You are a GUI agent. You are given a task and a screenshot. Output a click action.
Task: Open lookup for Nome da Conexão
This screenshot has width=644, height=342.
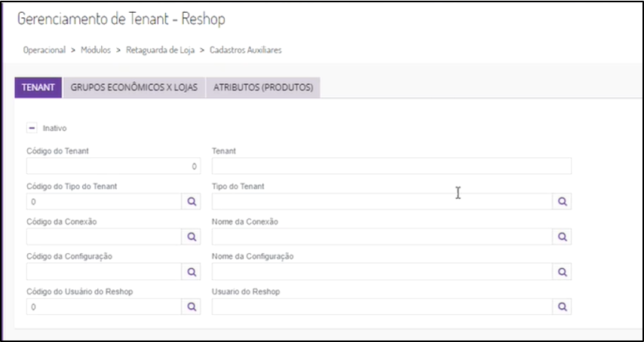pyautogui.click(x=562, y=237)
